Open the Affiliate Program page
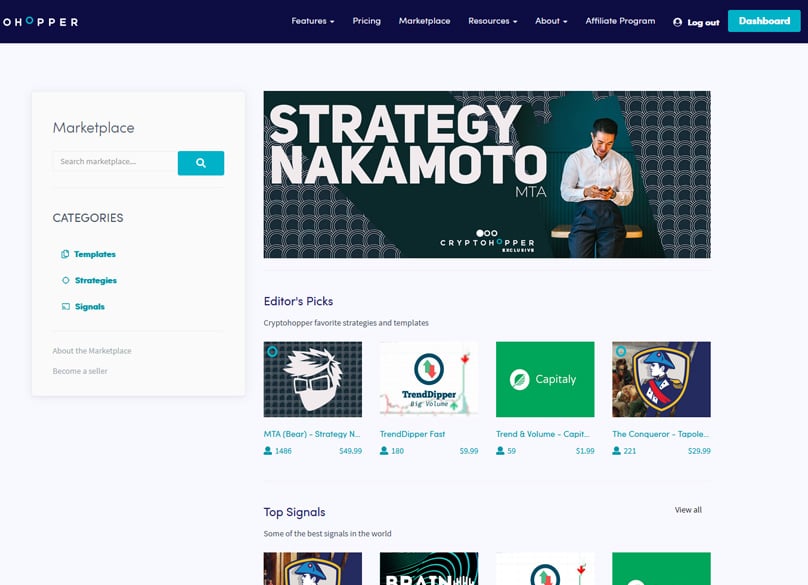This screenshot has height=585, width=808. (x=620, y=21)
